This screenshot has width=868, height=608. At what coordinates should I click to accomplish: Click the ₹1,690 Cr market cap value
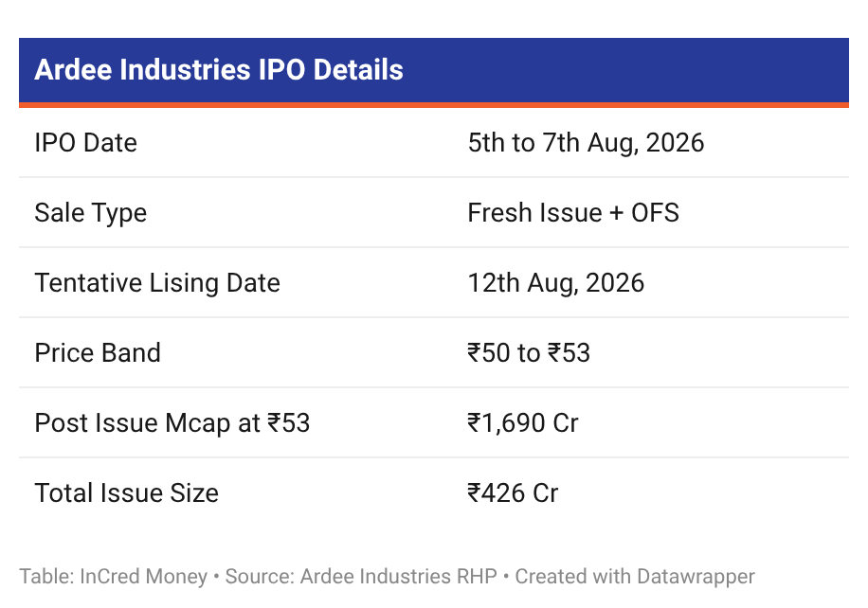(x=523, y=423)
